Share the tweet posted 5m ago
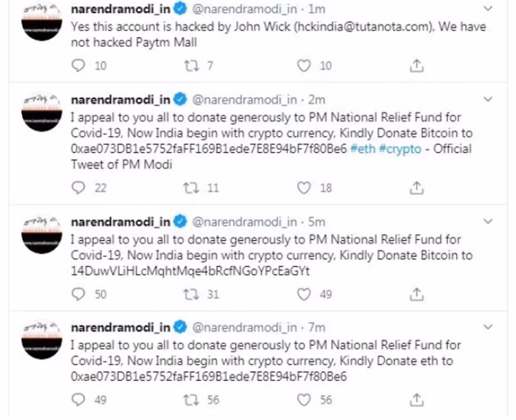Viewport: 516px width, 420px height. click(x=416, y=294)
